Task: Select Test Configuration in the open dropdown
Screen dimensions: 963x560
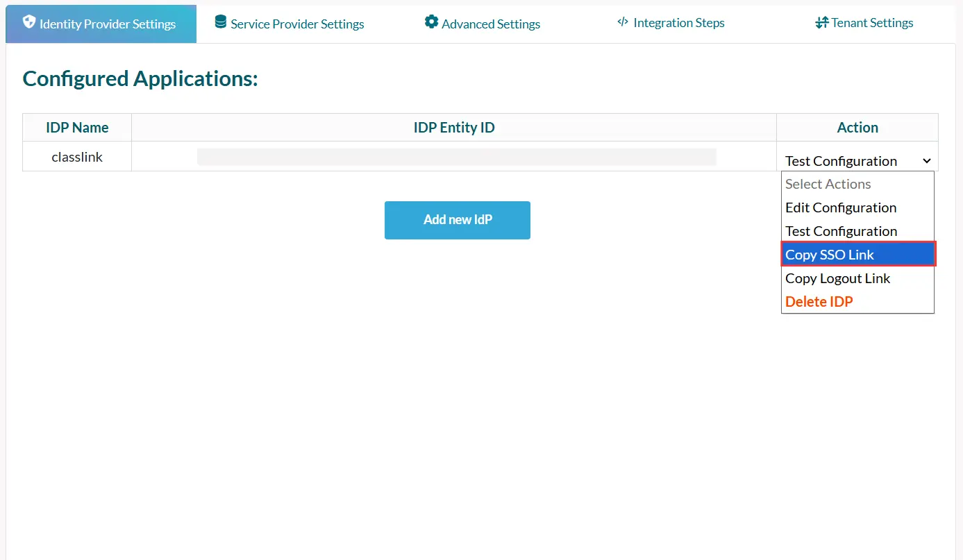Action: pyautogui.click(x=841, y=231)
